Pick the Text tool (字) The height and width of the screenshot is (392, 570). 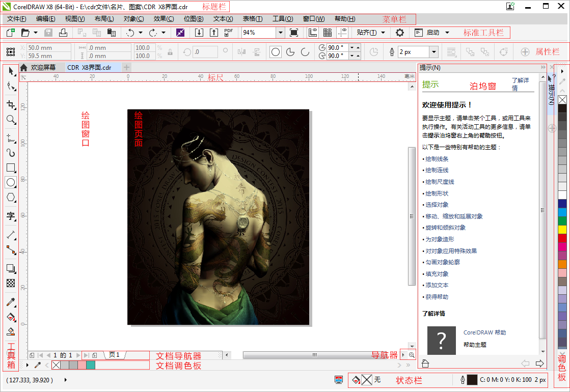point(11,216)
